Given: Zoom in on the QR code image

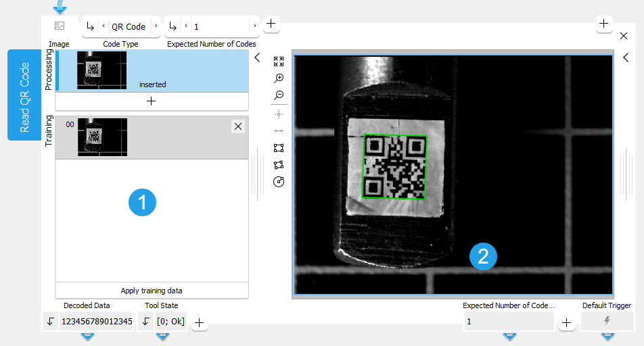Looking at the screenshot, I should [279, 78].
